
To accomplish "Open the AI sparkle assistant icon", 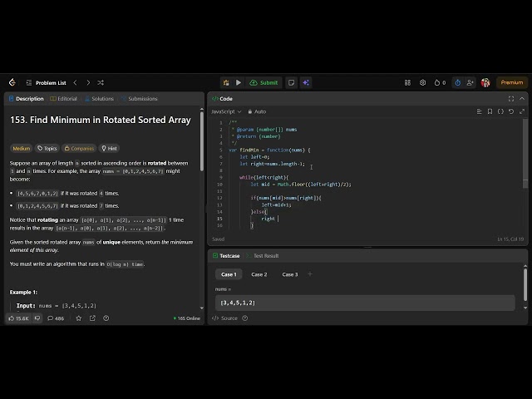I will (x=306, y=82).
